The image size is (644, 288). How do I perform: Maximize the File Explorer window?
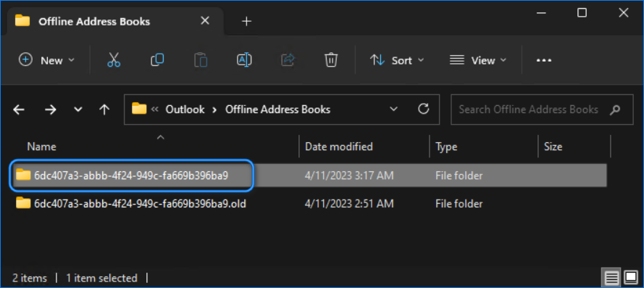point(582,13)
